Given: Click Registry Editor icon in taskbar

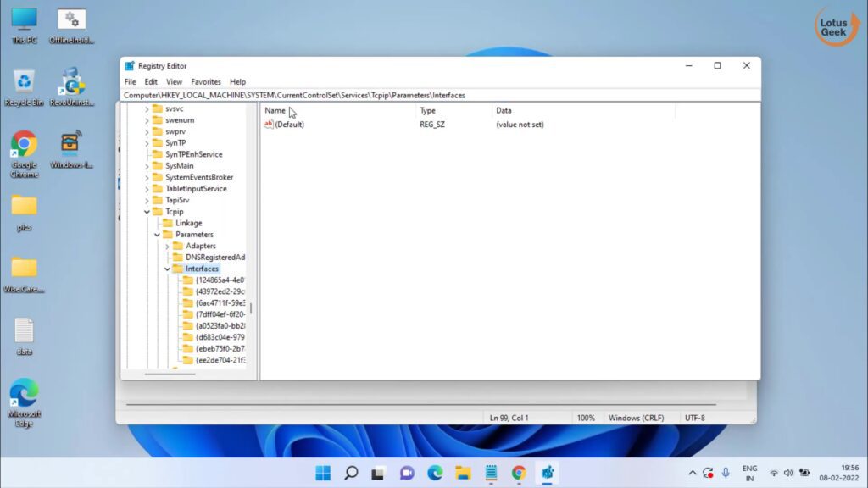Looking at the screenshot, I should coord(547,473).
